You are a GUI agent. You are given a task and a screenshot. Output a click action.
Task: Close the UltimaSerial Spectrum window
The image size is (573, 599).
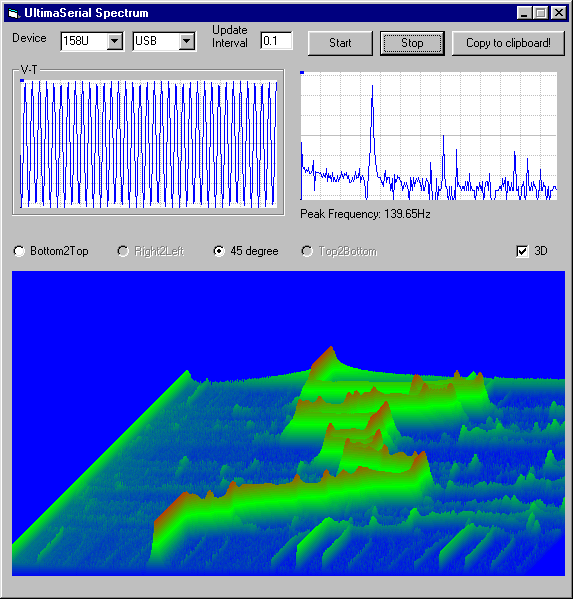[559, 13]
